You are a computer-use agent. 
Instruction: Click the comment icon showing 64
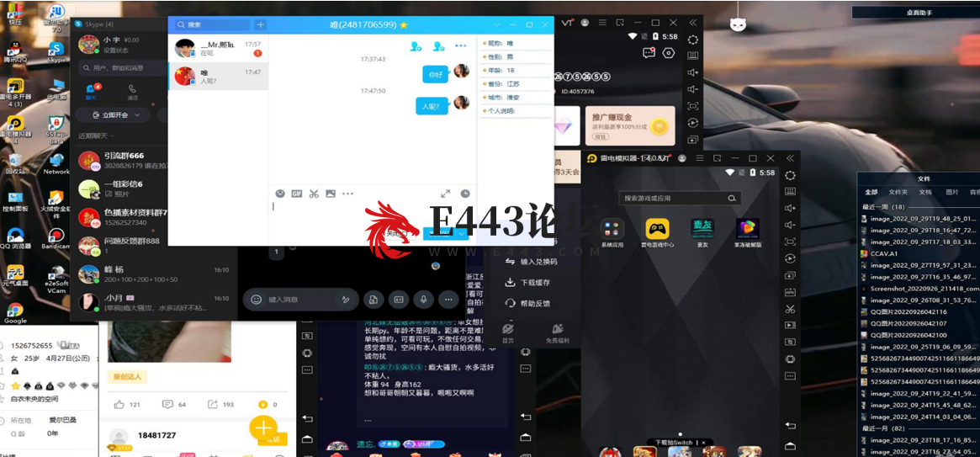[167, 405]
